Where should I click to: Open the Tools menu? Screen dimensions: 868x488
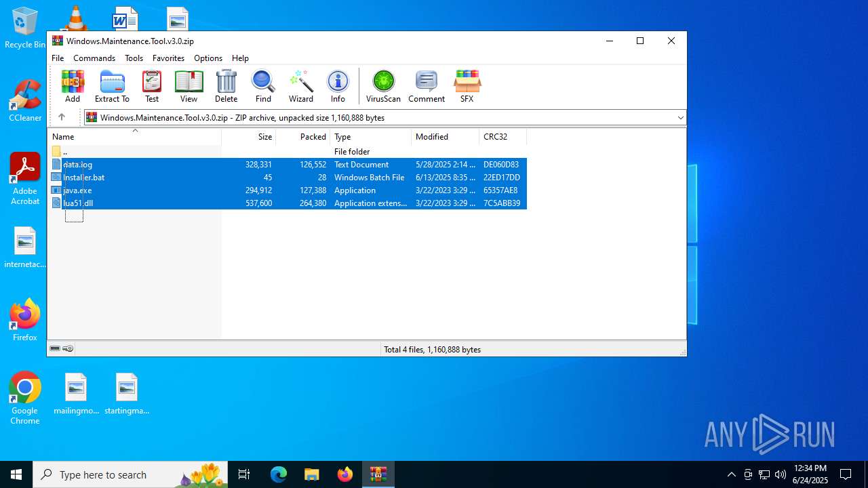(134, 58)
